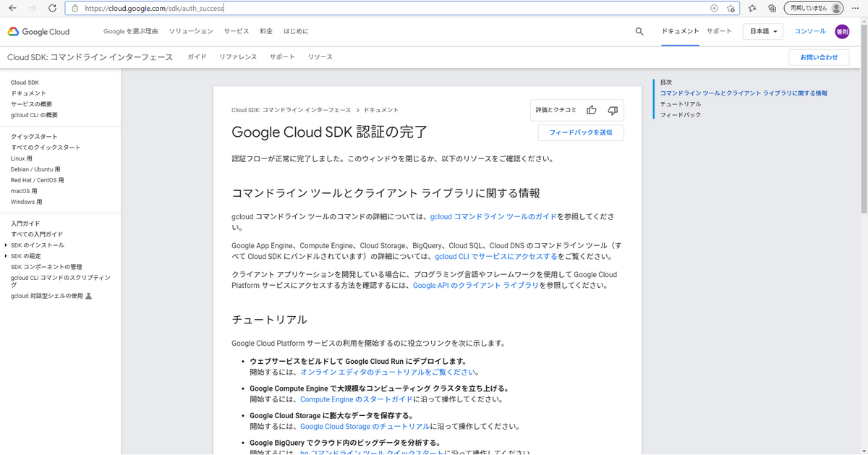The height and width of the screenshot is (455, 868).
Task: Click the ドキュメント breadcrumb link
Action: (x=381, y=110)
